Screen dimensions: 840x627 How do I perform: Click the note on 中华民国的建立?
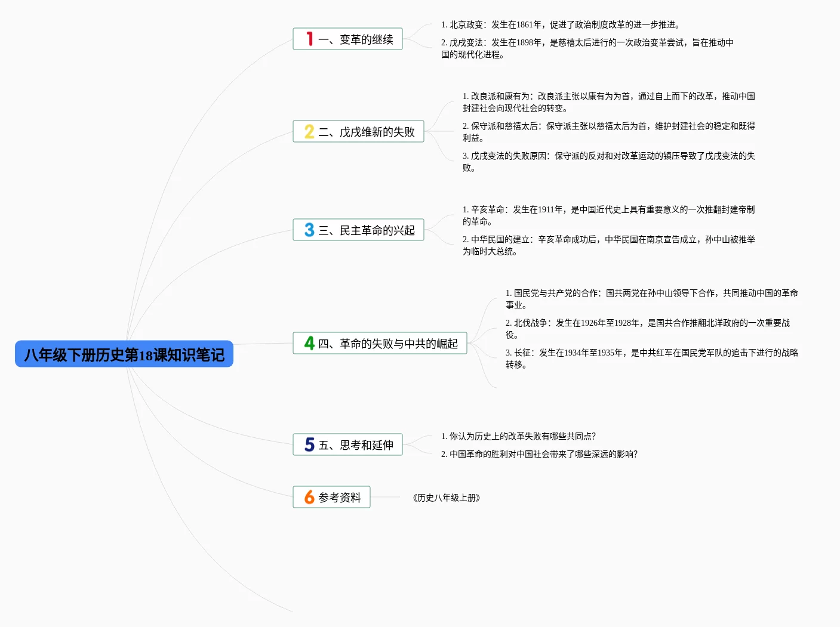click(x=609, y=245)
